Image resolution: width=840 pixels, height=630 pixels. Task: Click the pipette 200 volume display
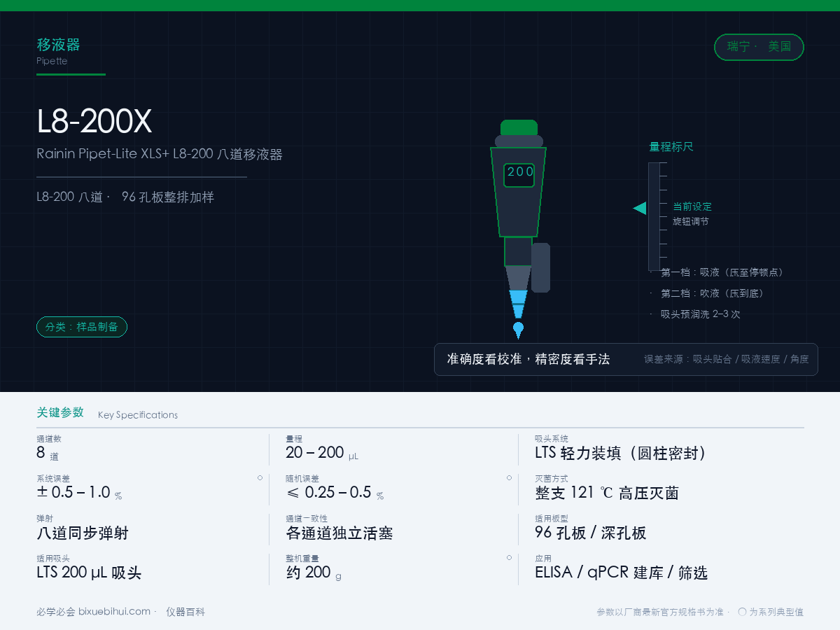[x=520, y=175]
